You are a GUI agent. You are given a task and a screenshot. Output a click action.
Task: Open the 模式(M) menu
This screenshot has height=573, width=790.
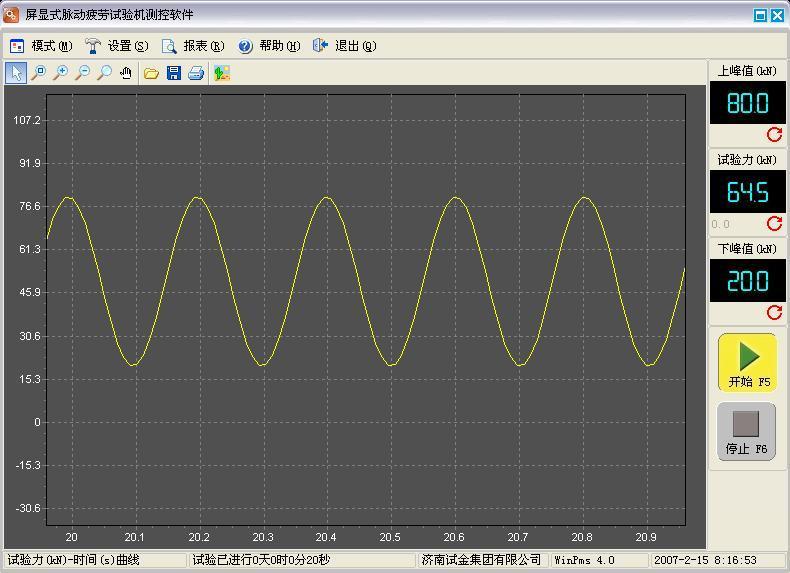coord(42,46)
